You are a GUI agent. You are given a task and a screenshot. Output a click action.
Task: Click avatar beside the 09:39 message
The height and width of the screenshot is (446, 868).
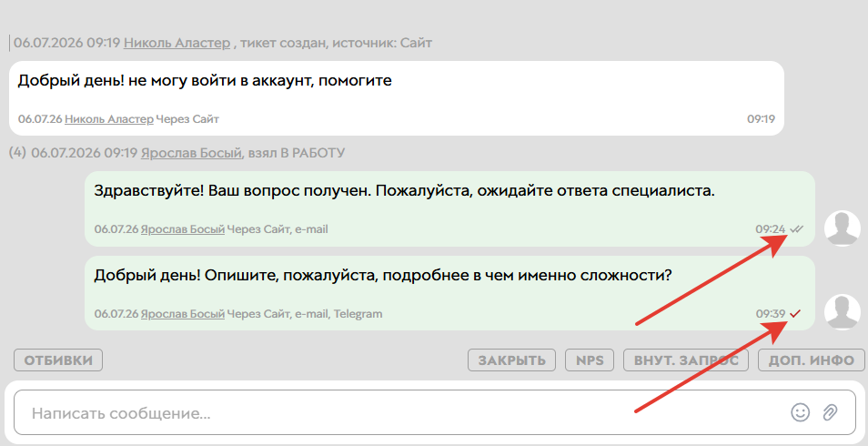(843, 312)
